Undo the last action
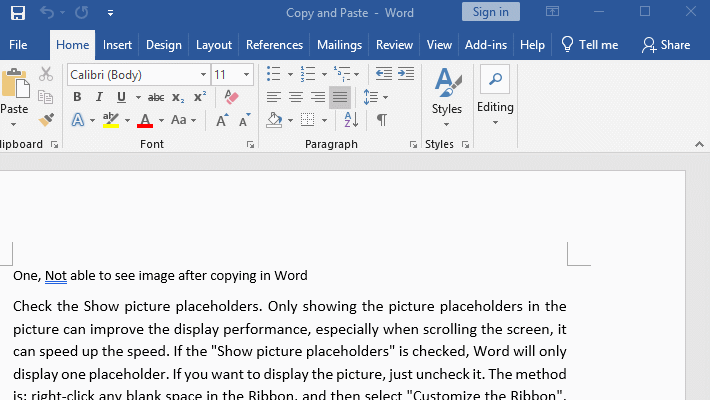The image size is (710, 400). 47,12
